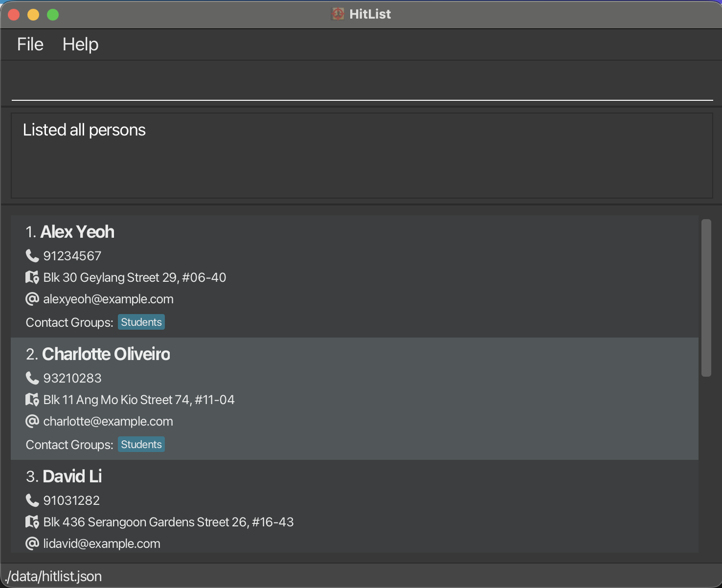Click map icon next to Serangoon Gardens address
The width and height of the screenshot is (722, 588).
coord(32,522)
